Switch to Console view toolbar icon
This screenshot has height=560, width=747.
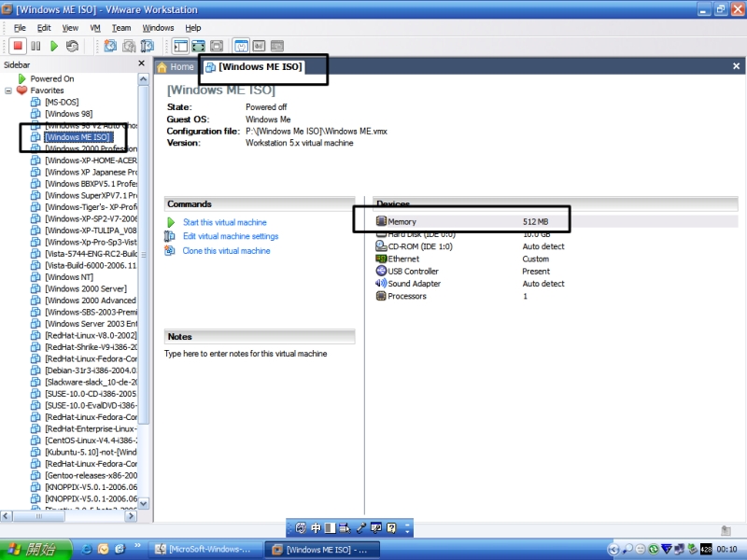pos(259,46)
